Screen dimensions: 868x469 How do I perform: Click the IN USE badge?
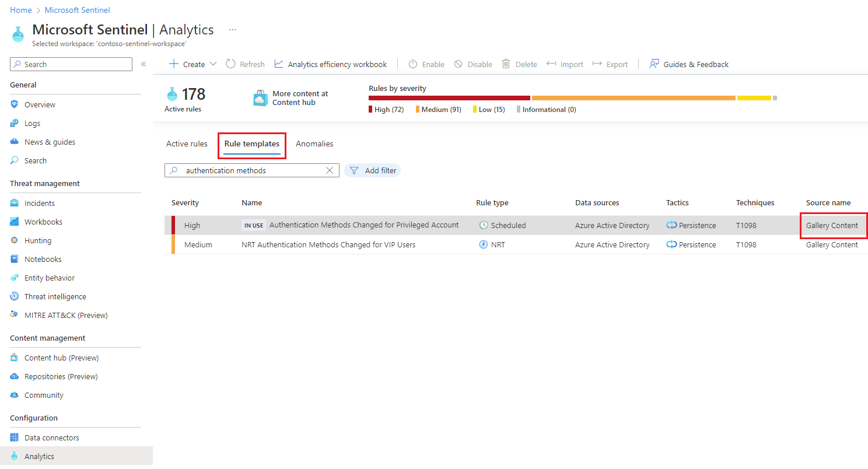click(x=253, y=225)
